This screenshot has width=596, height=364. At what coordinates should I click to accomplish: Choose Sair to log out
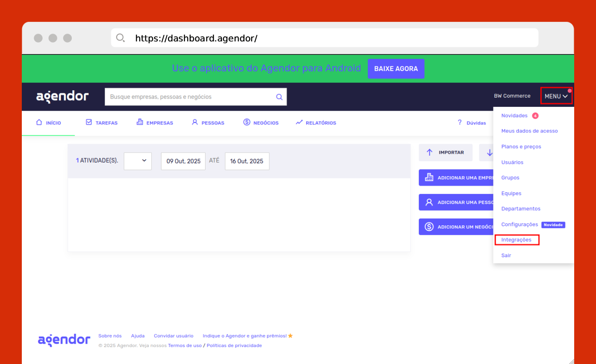tap(506, 255)
